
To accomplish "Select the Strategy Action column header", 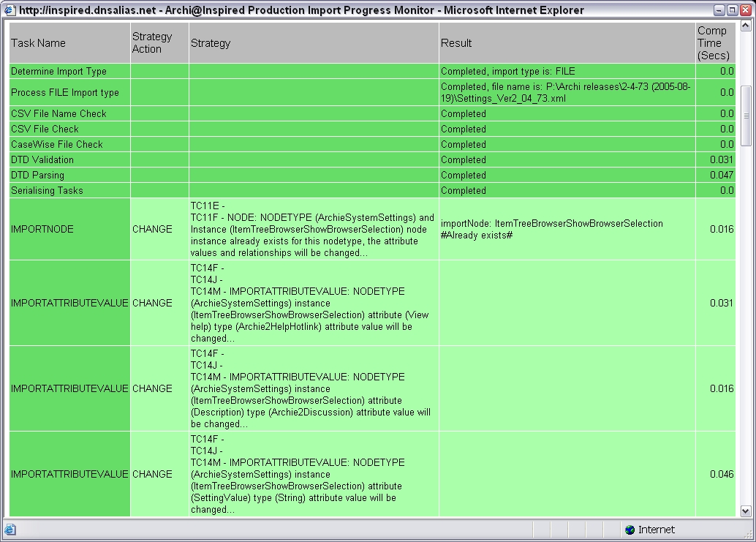I will [x=152, y=43].
